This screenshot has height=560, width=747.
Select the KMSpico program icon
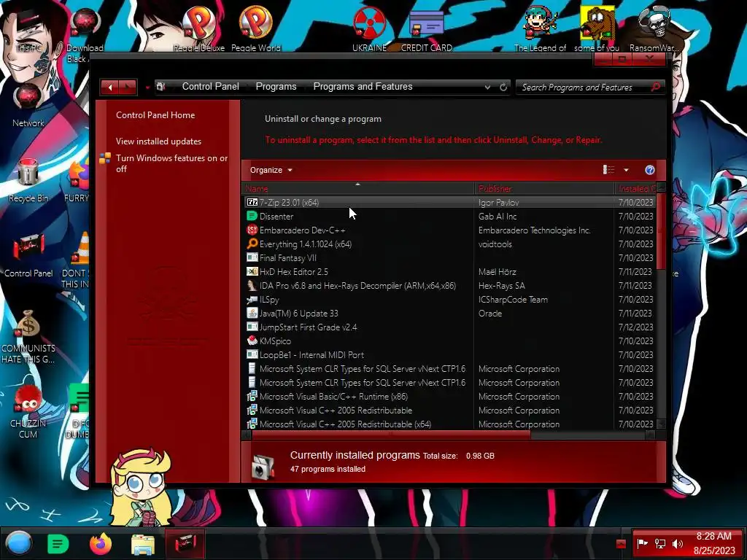click(x=252, y=341)
